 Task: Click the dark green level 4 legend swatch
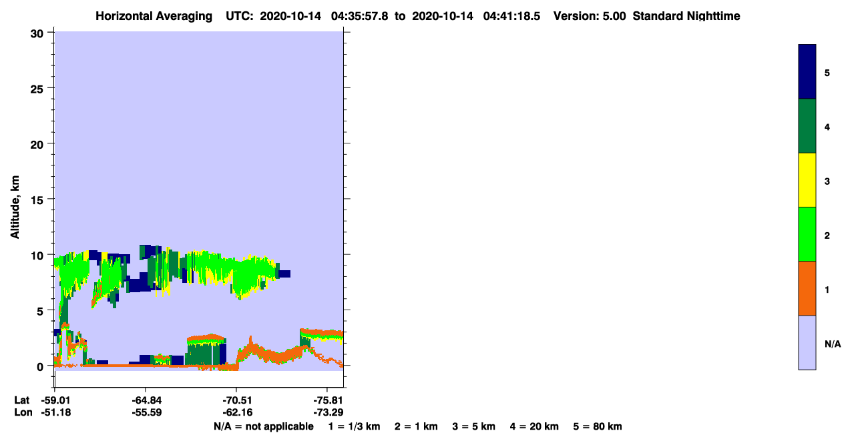coord(807,126)
